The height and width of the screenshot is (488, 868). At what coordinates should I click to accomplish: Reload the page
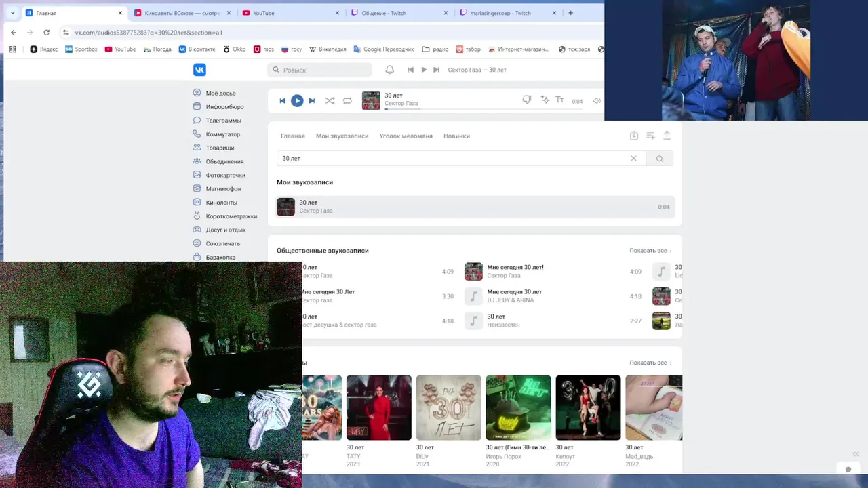pyautogui.click(x=46, y=33)
